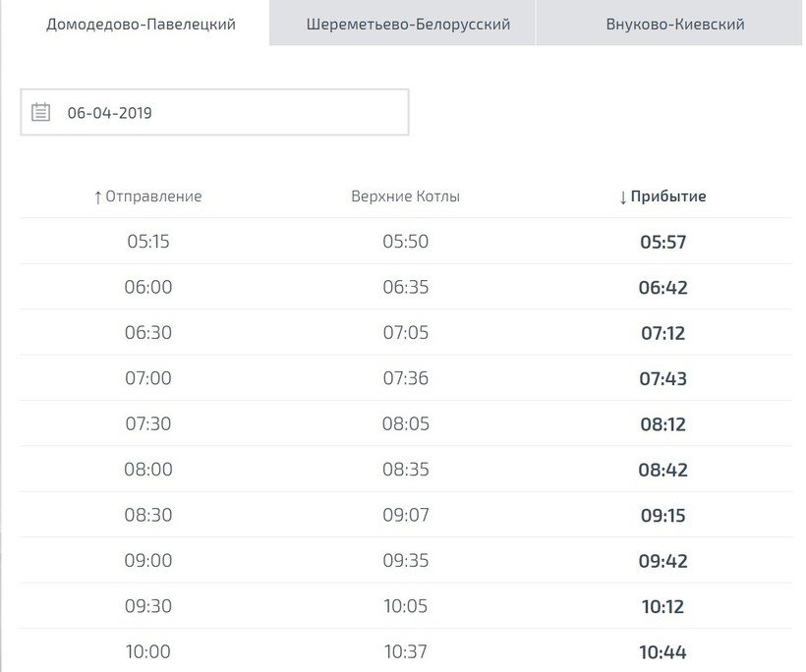Select the 05:57 arrival time
Image resolution: width=806 pixels, height=672 pixels.
(662, 242)
